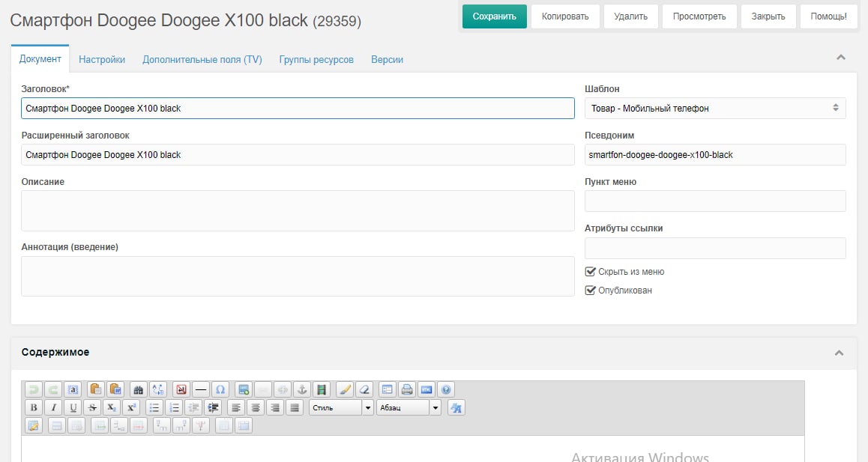Click the undo icon in editor toolbar
868x462 pixels.
coord(34,389)
